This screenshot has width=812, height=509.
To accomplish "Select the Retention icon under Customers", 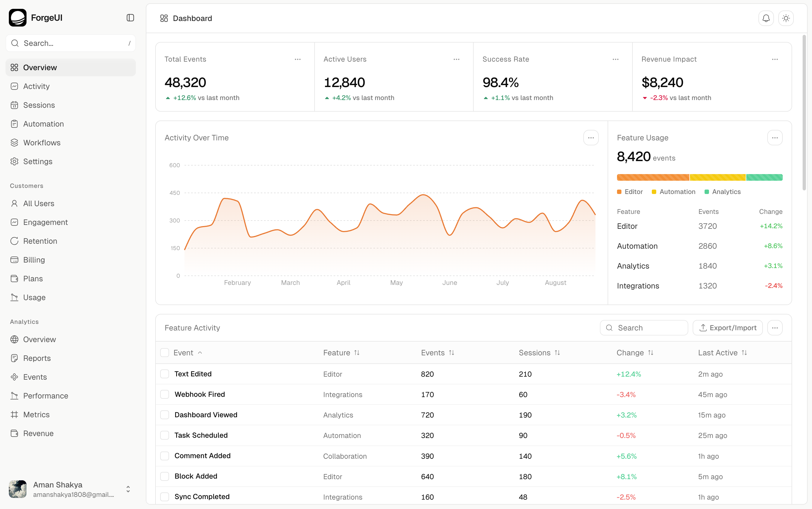I will [x=14, y=241].
